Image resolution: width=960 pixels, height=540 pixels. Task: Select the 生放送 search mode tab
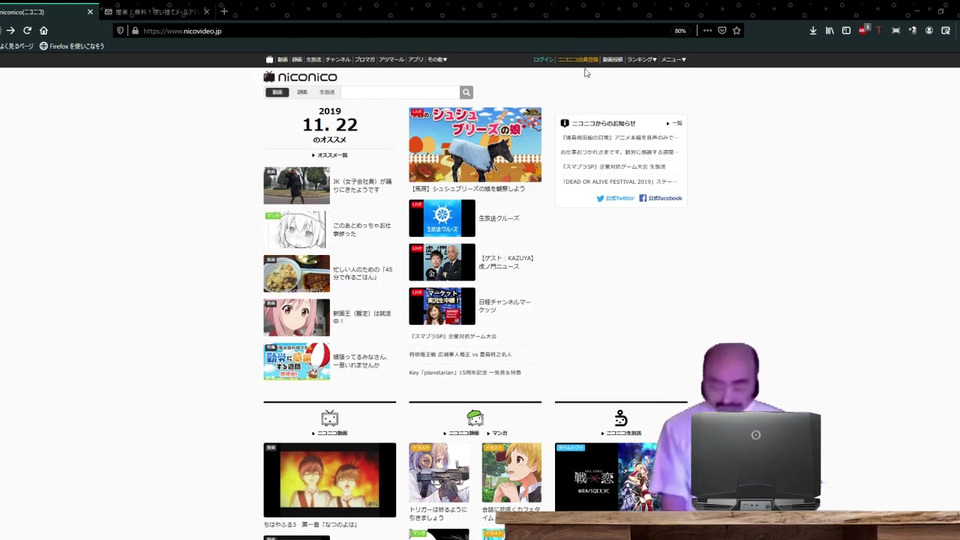click(327, 92)
